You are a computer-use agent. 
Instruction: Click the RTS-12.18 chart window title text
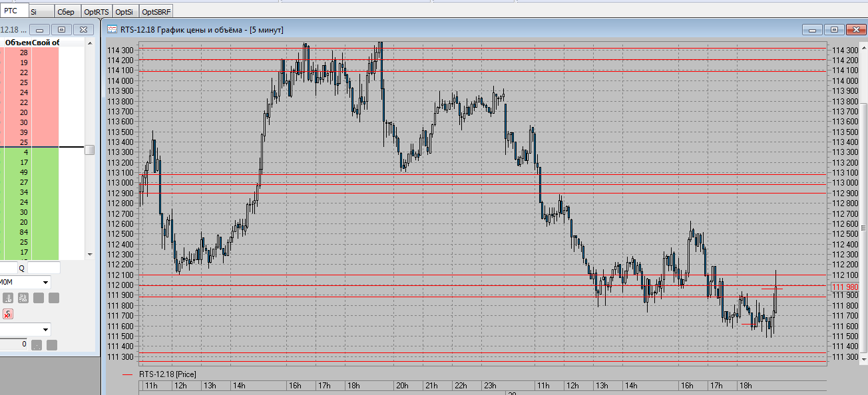pos(202,29)
